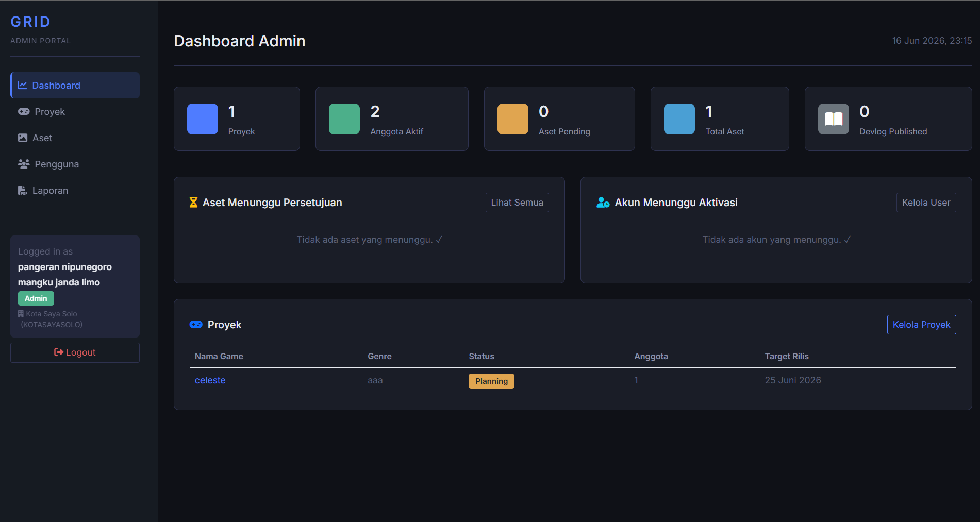Screen dimensions: 980x522
Task: Click 'Tidak ada aset yang menunggu' message
Action: [370, 240]
